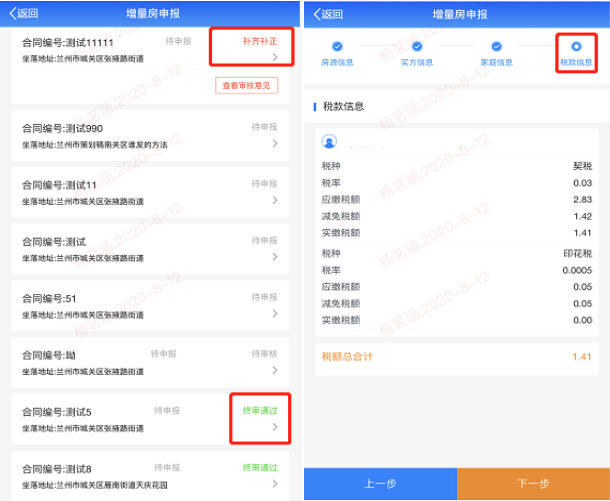Viewport: 610px width, 501px height.
Task: Open the chevron for contract 测试8
Action: point(275,484)
